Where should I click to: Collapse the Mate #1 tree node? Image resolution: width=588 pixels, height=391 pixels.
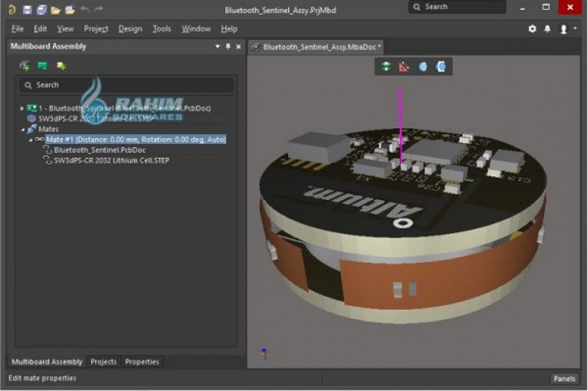point(31,140)
